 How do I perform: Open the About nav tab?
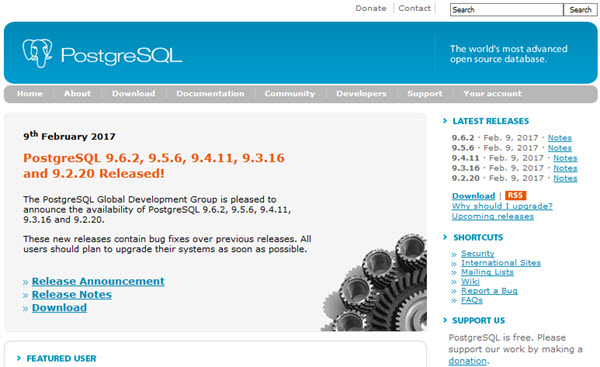point(77,93)
